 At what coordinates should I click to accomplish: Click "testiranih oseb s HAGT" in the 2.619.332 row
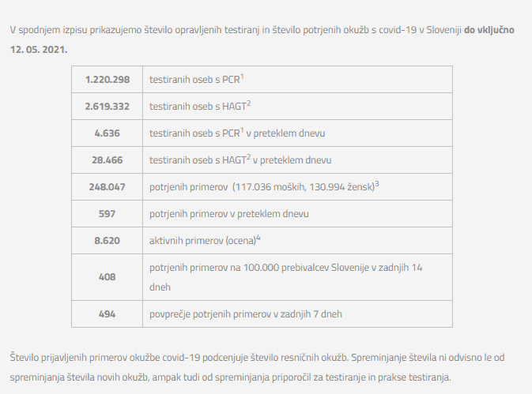(x=196, y=106)
